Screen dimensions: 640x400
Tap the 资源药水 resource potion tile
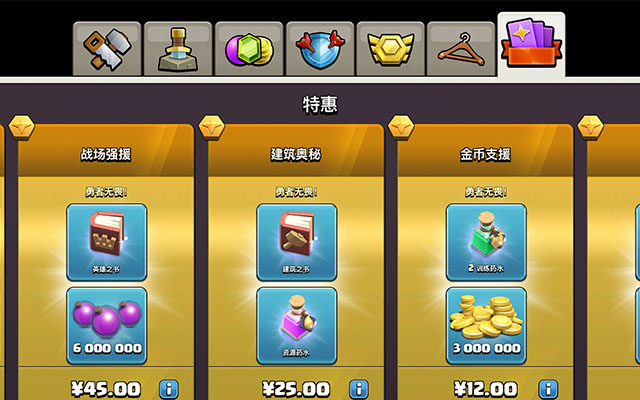297,326
